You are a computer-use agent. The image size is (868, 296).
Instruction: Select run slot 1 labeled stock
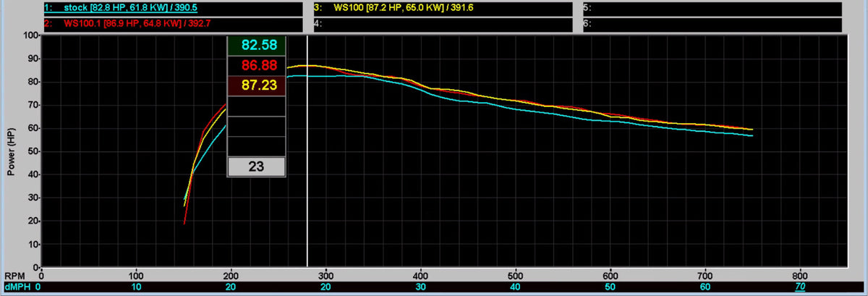tap(172, 8)
